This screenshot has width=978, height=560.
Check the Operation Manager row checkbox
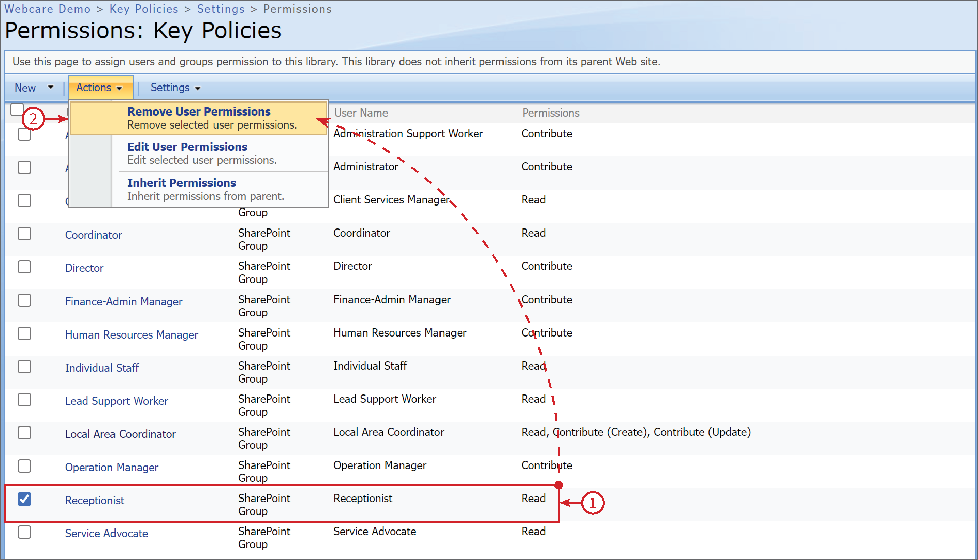24,466
